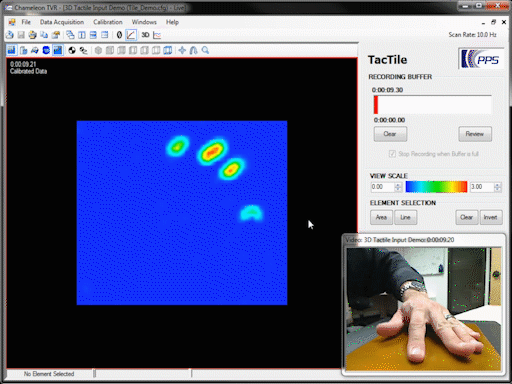Open the Windows menu
Image resolution: width=512 pixels, height=384 pixels.
point(144,22)
